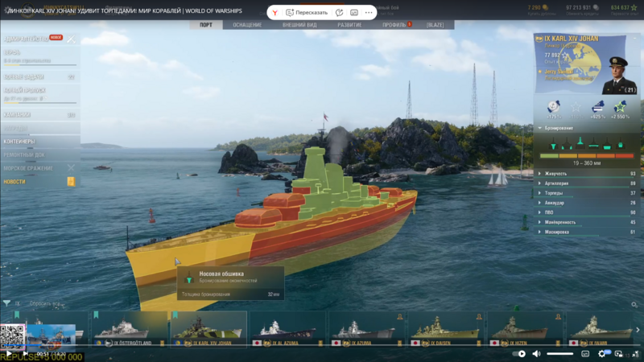The height and width of the screenshot is (362, 644).
Task: Open video player settings gear
Action: (601, 354)
